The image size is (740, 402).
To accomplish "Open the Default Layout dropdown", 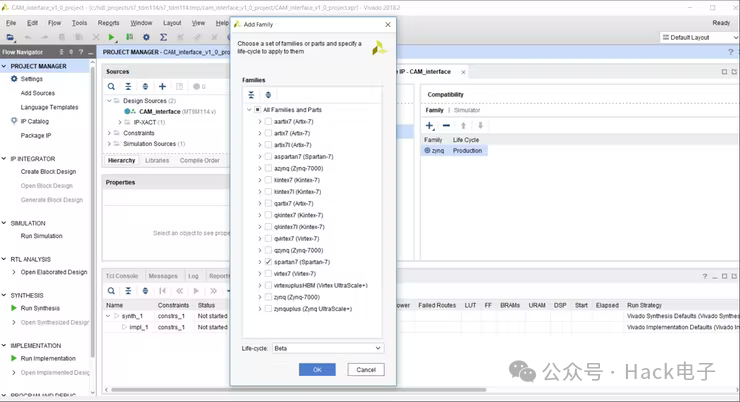I will click(x=700, y=37).
